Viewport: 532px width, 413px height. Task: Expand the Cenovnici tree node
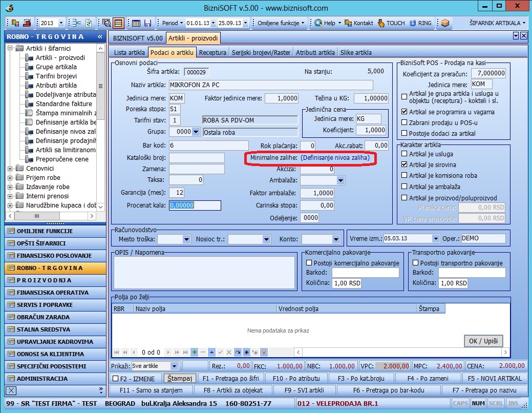pos(10,168)
